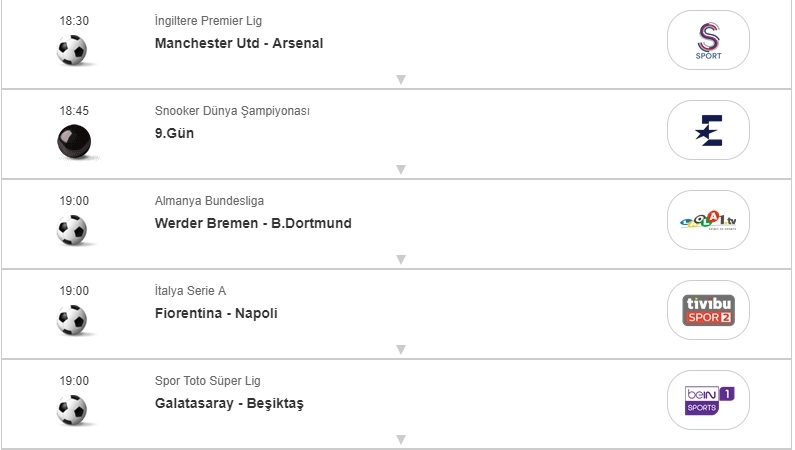Open the Galatasaray - Beşiktaş match title

229,403
